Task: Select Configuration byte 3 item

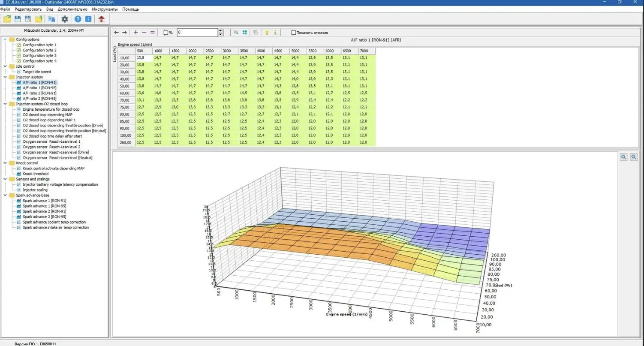Action: (x=39, y=56)
